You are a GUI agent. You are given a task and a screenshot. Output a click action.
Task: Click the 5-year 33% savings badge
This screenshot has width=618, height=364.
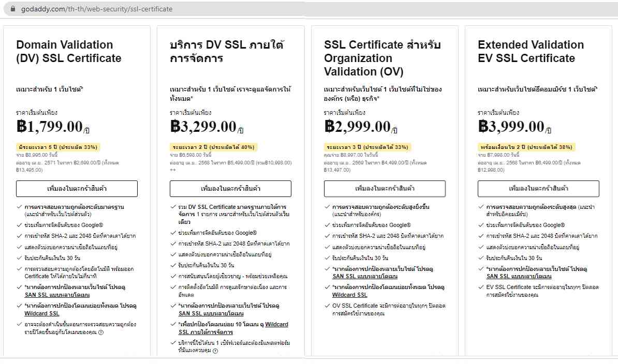tap(58, 147)
